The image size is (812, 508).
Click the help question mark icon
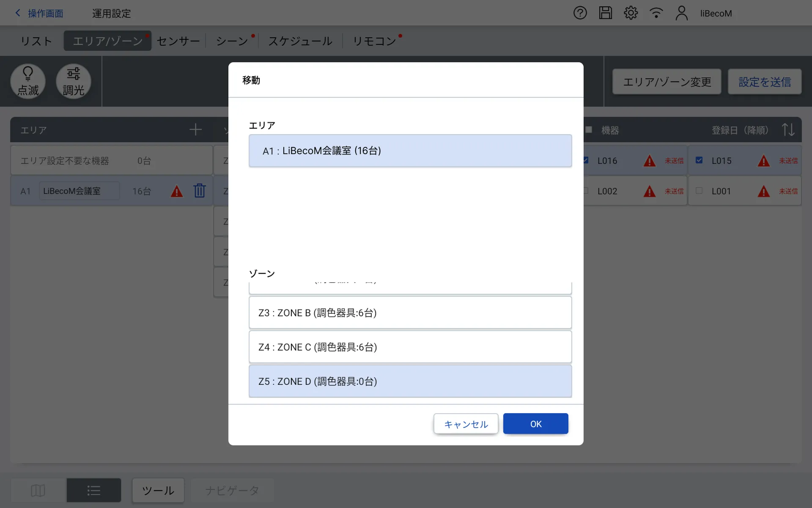click(580, 13)
